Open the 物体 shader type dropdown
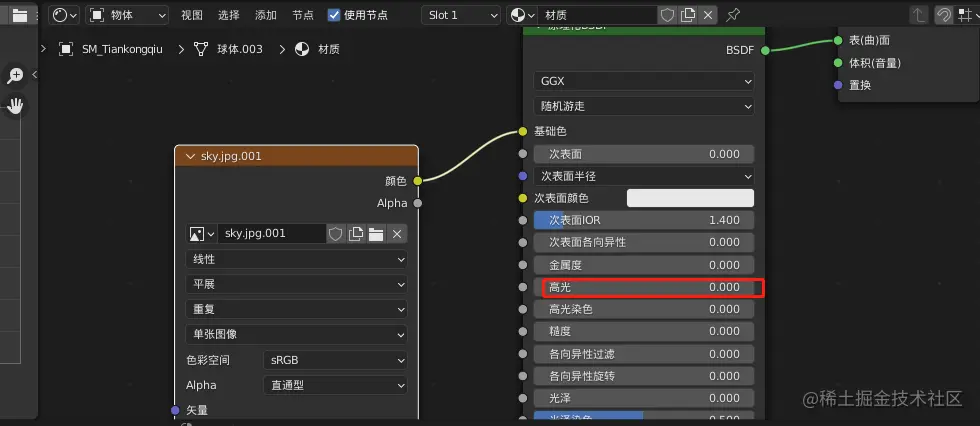 click(127, 15)
